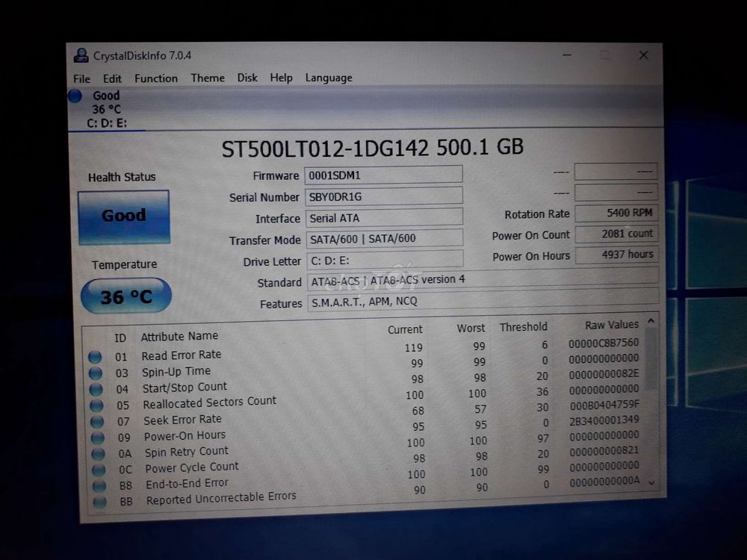Click raw value 2B3400001349
Screen dimensions: 747x560
pos(604,420)
